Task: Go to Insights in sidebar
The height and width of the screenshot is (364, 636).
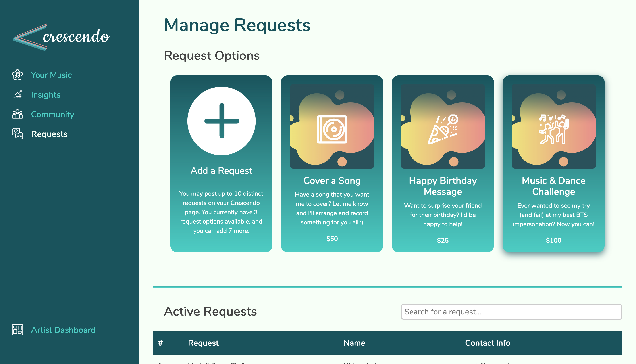Action: point(46,95)
